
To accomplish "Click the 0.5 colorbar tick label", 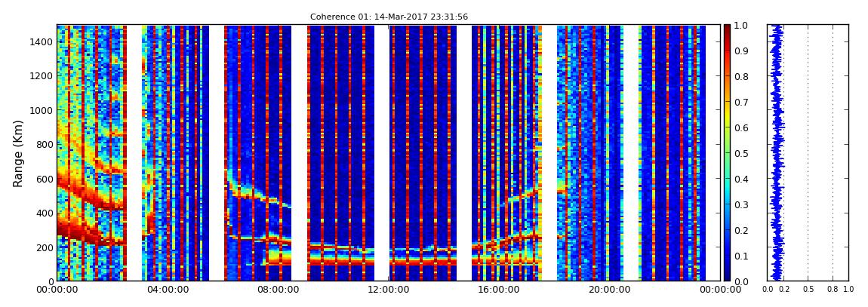I will click(743, 153).
